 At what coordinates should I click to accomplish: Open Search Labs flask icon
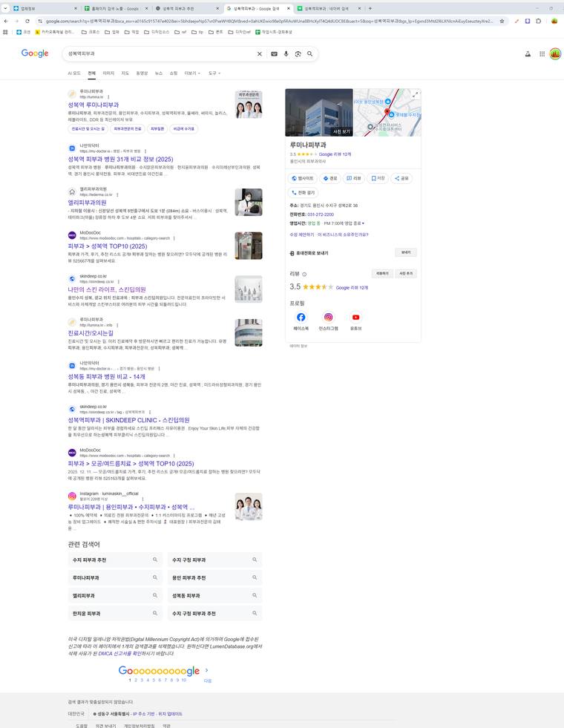[x=528, y=54]
